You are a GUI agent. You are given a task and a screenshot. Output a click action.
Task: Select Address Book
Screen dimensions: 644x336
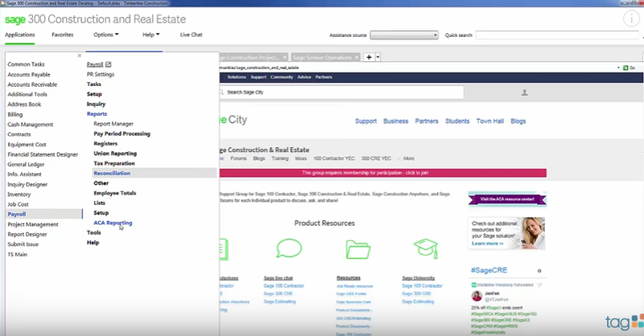(x=24, y=104)
